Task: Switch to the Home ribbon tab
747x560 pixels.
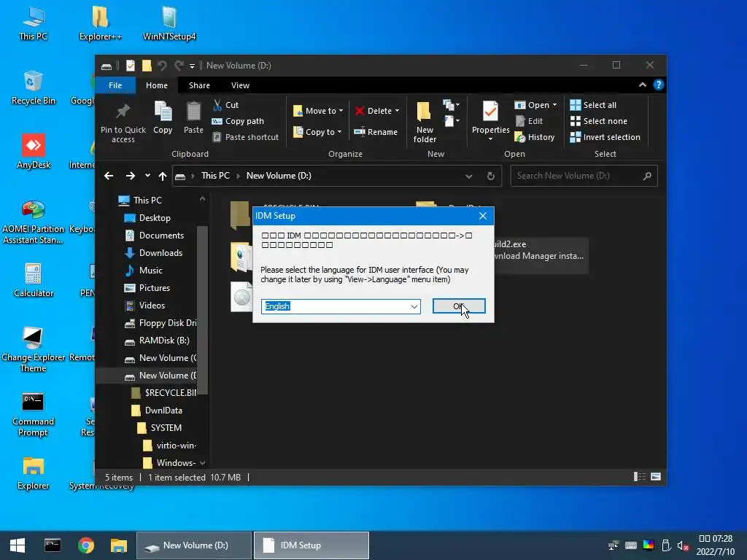Action: [157, 85]
